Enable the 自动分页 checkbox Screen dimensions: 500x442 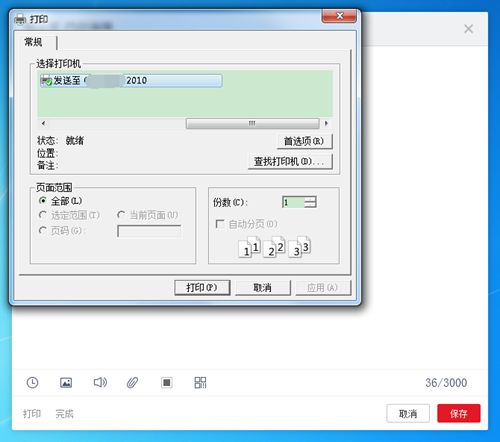click(x=220, y=224)
